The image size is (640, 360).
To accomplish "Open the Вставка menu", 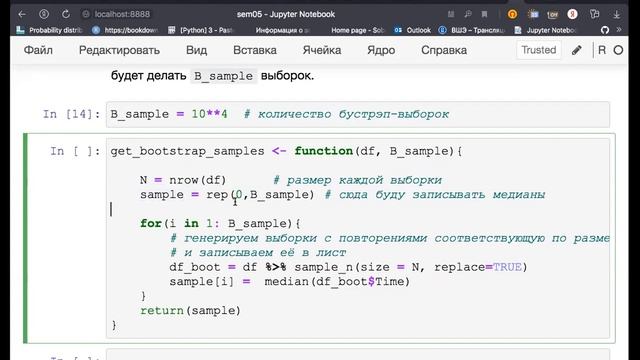I will click(x=255, y=50).
